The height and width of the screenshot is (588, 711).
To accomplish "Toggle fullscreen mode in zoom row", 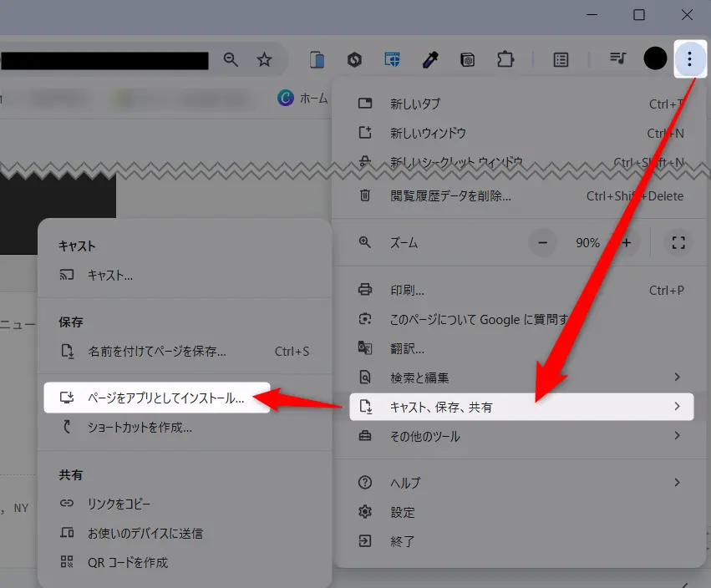I will pyautogui.click(x=678, y=243).
